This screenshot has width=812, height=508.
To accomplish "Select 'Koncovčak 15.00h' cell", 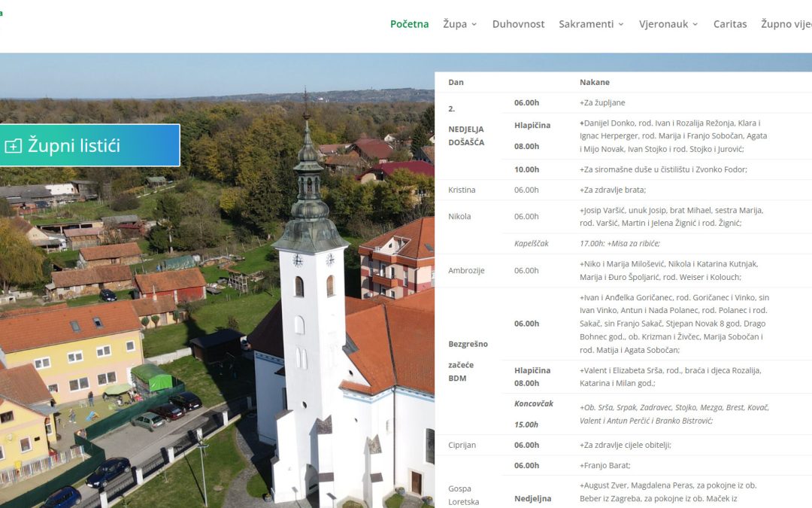I will pyautogui.click(x=533, y=414).
